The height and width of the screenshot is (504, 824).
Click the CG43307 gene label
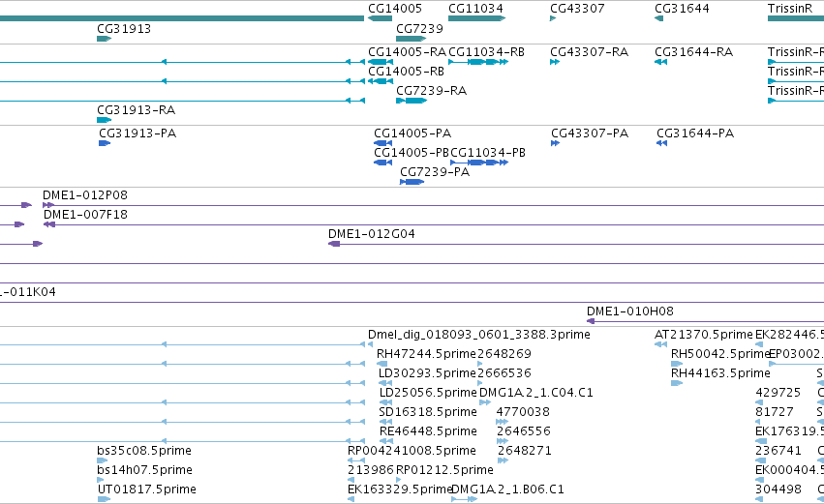(577, 9)
